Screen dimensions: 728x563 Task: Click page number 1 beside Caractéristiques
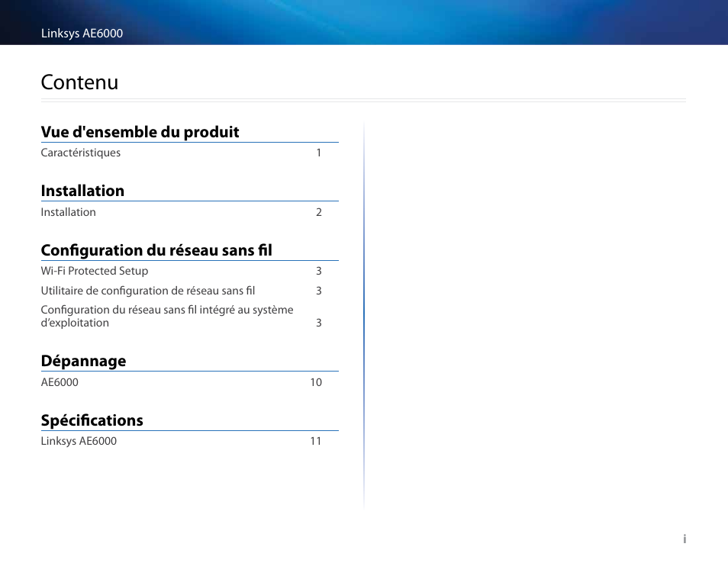pyautogui.click(x=318, y=153)
